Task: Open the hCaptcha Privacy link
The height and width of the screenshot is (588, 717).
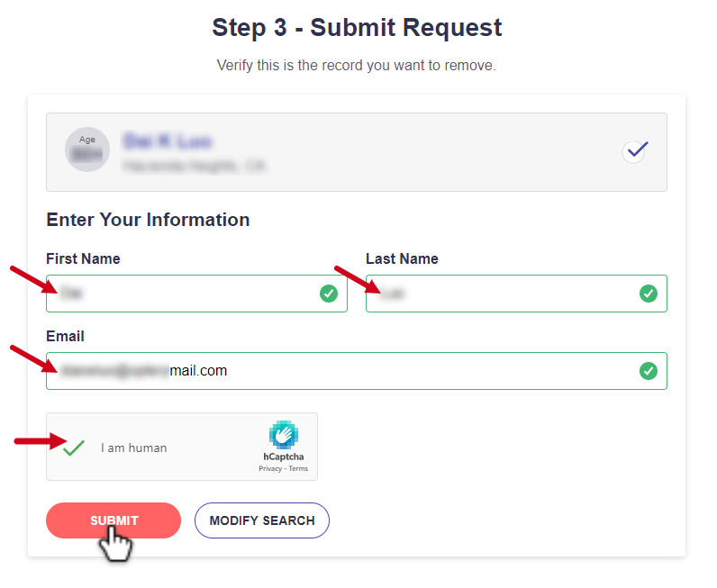Action: 270,468
